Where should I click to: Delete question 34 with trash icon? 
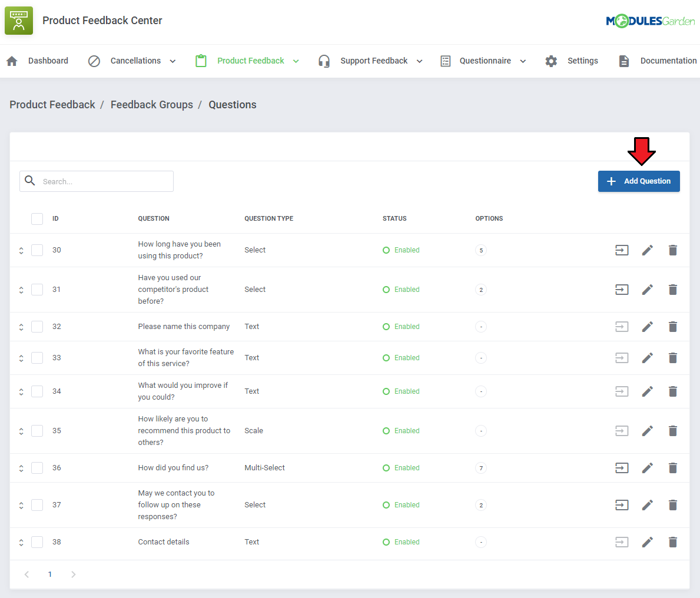tap(673, 391)
